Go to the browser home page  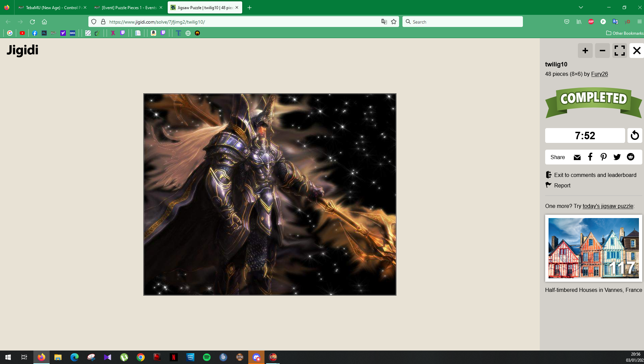pos(44,22)
